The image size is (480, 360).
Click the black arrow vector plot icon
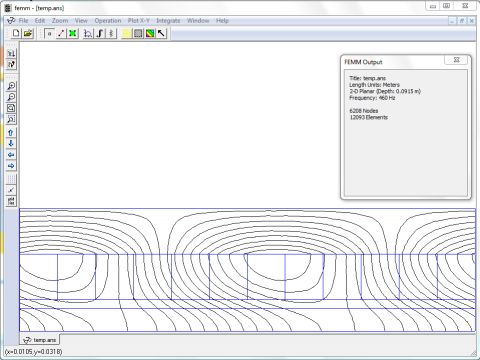pyautogui.click(x=162, y=33)
